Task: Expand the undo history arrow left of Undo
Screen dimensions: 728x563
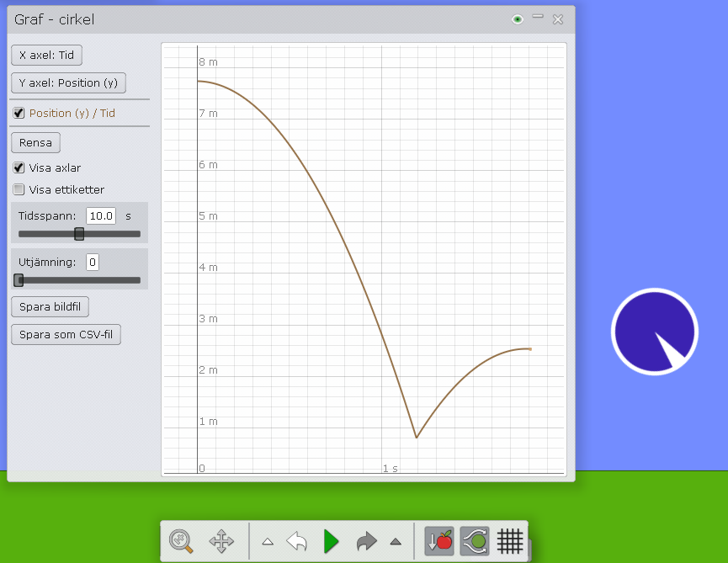Action: [x=268, y=541]
